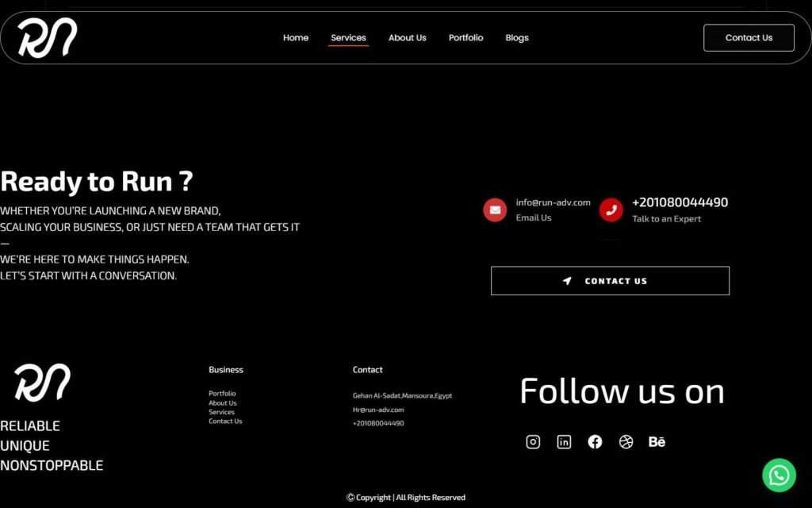Screen dimensions: 812x508
Task: Click the Business footer heading
Action: point(226,370)
